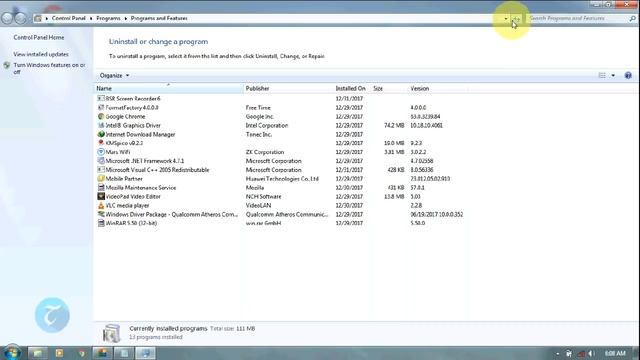Go back with the Back arrow button

point(7,18)
